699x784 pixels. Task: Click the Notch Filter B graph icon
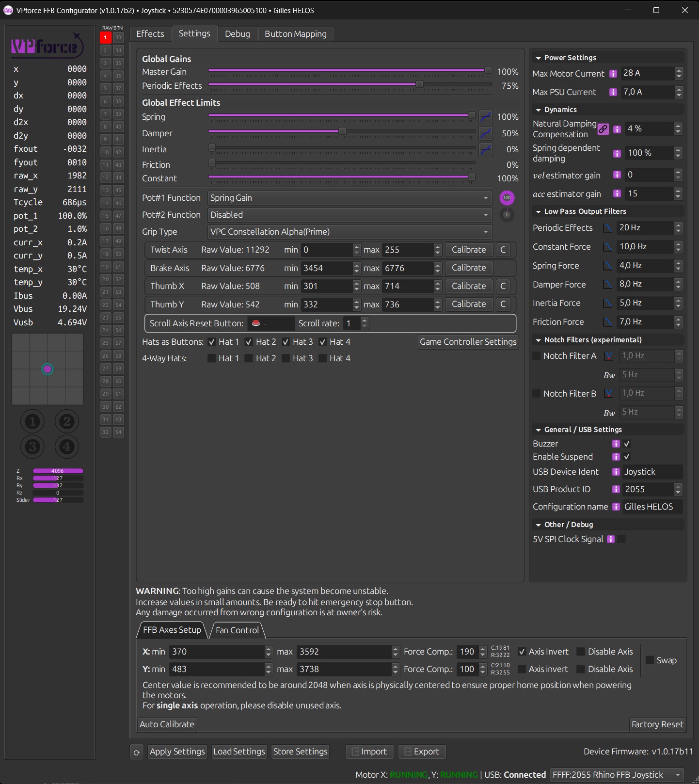click(609, 393)
